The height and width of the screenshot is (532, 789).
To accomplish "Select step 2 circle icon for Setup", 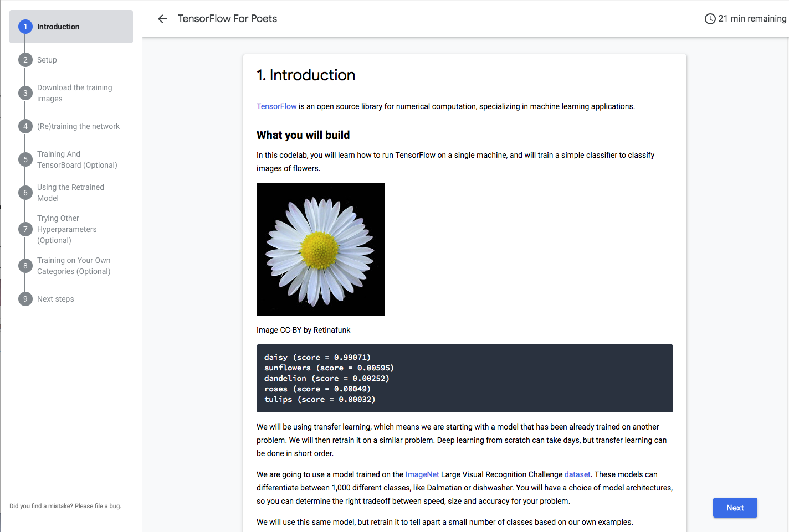I will 25,60.
